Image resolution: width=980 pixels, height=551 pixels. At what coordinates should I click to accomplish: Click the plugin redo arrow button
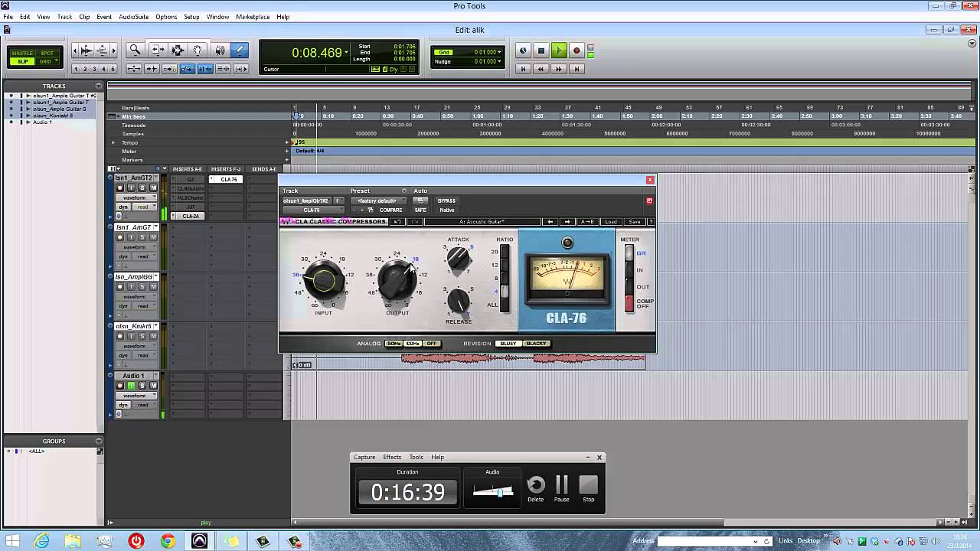click(x=414, y=222)
